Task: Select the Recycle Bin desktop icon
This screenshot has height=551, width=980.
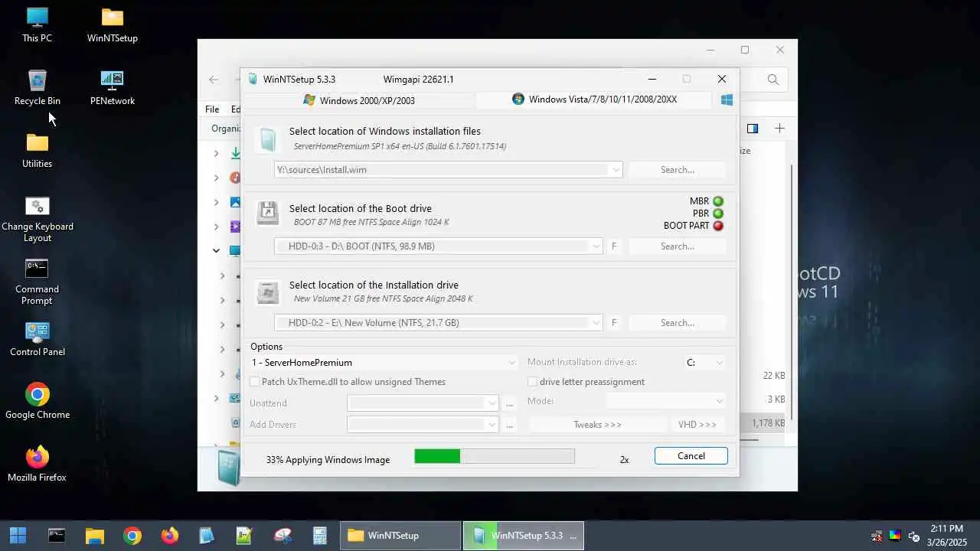Action: (37, 87)
